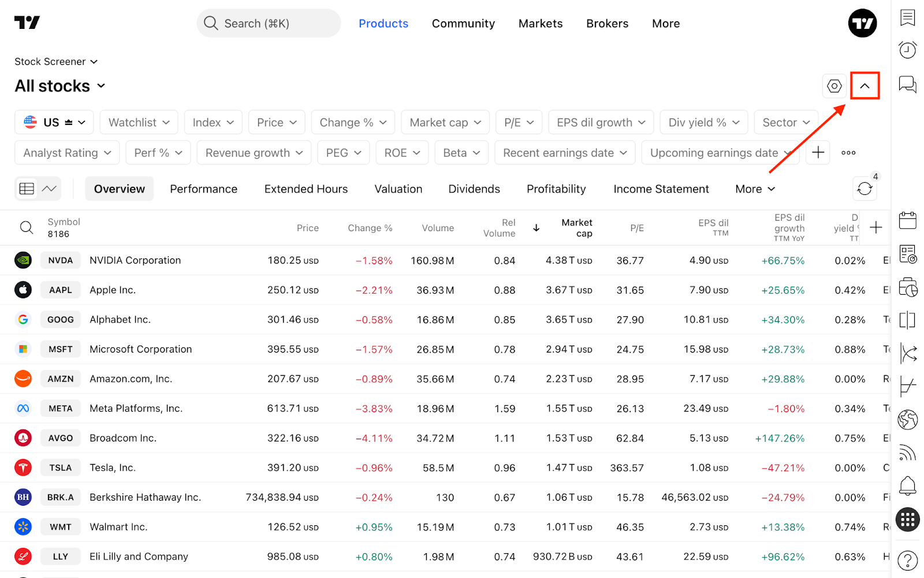Click the refresh data icon

click(x=865, y=188)
